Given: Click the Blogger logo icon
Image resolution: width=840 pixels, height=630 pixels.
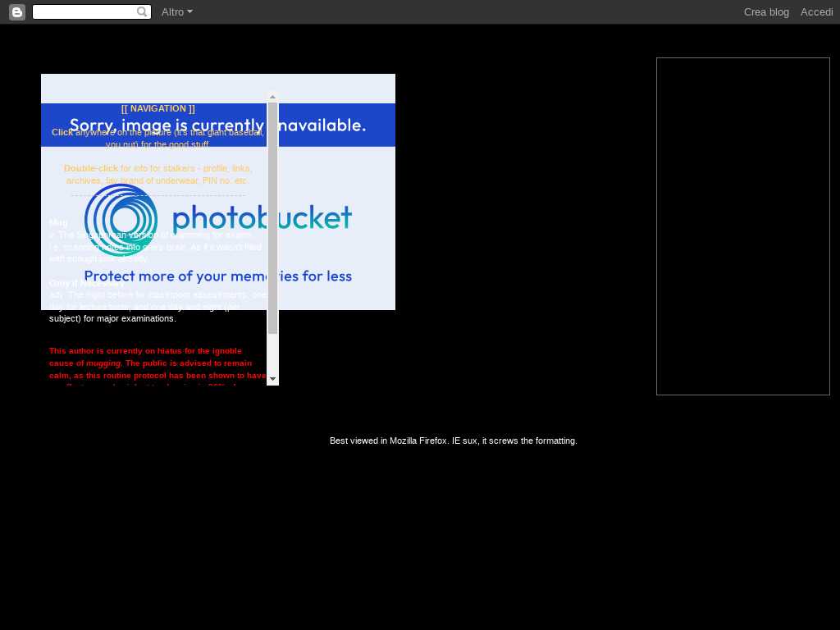Looking at the screenshot, I should tap(16, 12).
